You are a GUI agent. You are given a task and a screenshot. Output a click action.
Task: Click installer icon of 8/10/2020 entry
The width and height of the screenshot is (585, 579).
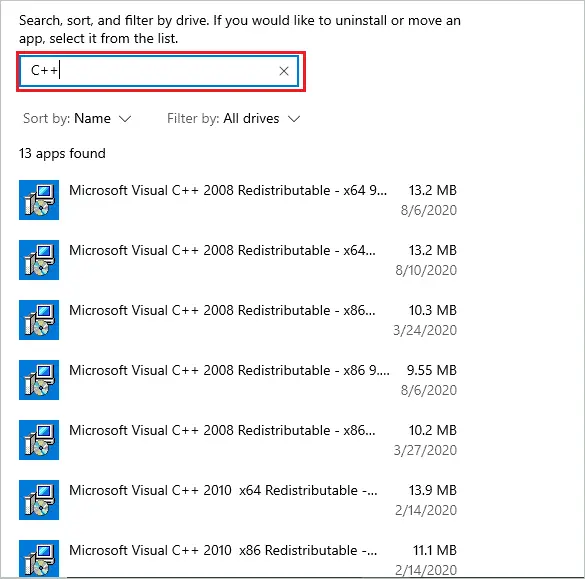pyautogui.click(x=39, y=260)
